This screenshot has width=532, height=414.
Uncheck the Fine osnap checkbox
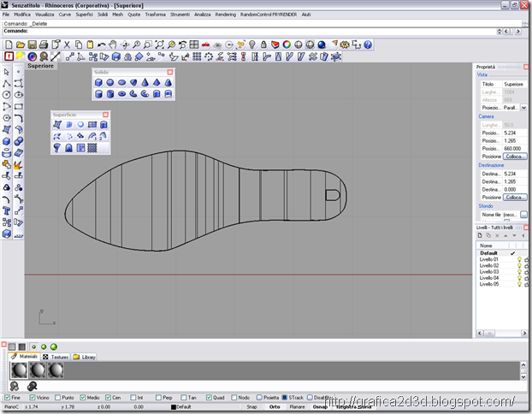[7, 398]
